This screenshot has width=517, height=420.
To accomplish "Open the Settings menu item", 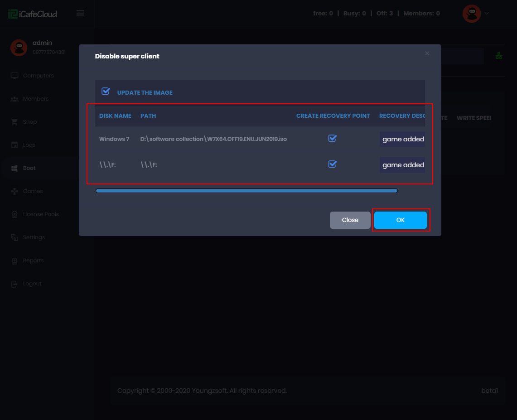I will (34, 237).
